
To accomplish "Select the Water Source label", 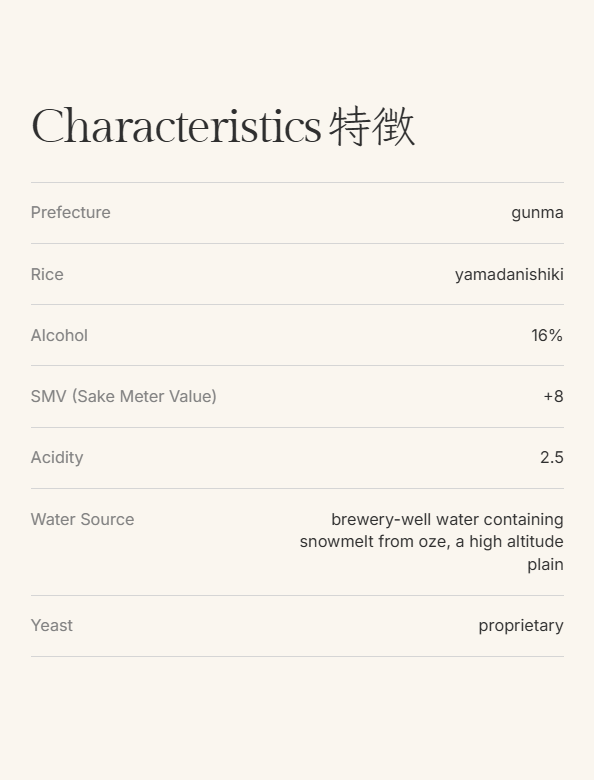I will [x=83, y=519].
